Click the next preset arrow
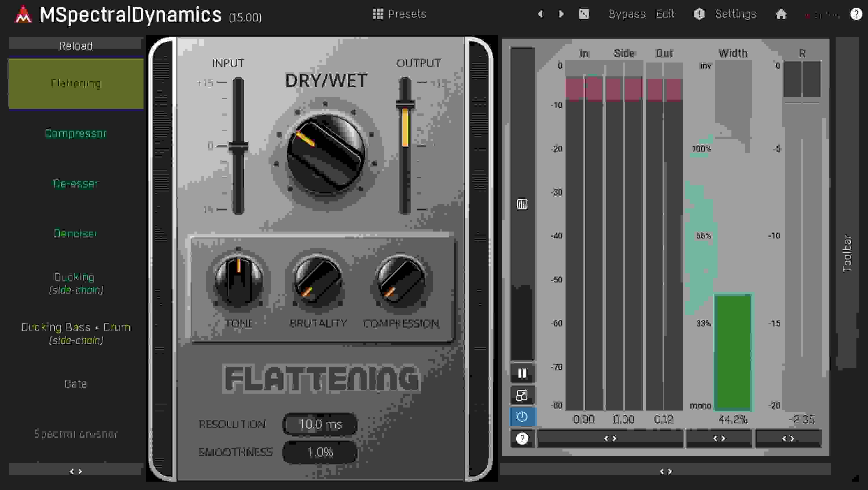The image size is (868, 490). click(560, 14)
